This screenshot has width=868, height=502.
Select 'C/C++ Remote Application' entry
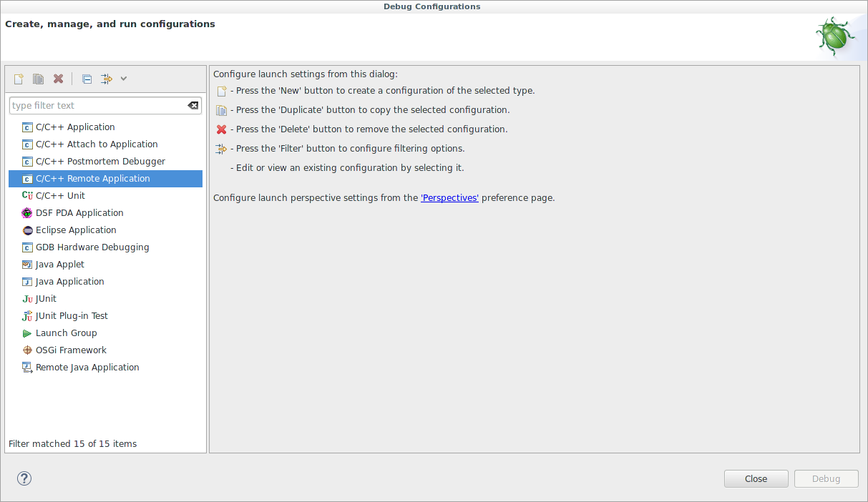point(93,179)
